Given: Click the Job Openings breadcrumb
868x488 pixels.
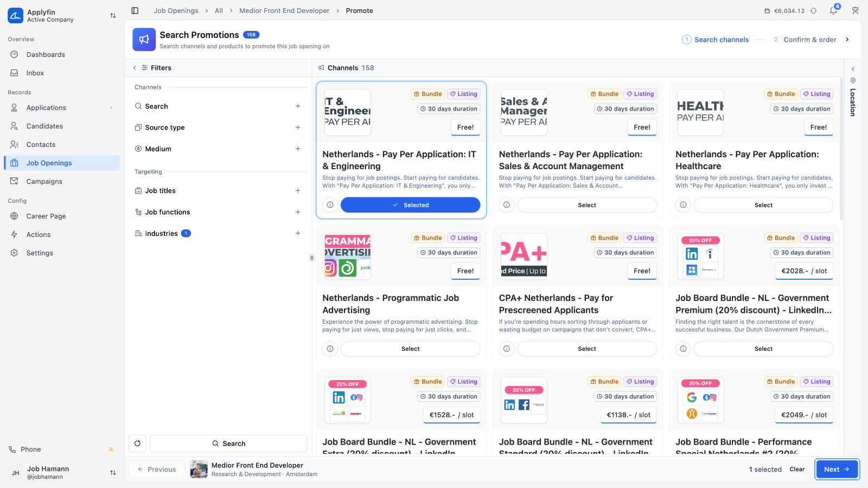Looking at the screenshot, I should [176, 10].
